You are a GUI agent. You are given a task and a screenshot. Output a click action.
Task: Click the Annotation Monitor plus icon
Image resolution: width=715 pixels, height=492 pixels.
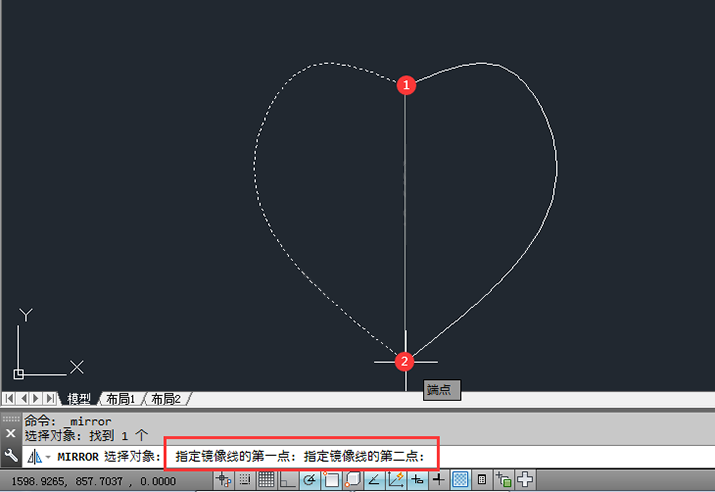tap(525, 480)
